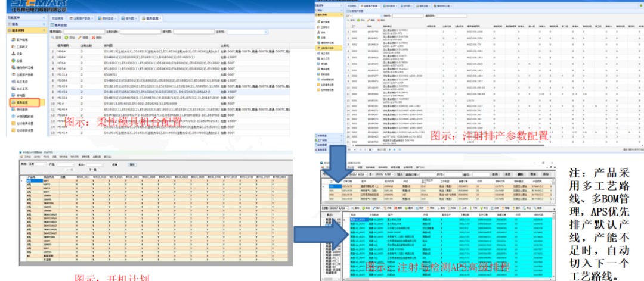Screen dimensions: 644x281
Task: Switch to 排列图 tab in 模具信息 window
Action: 129,18
